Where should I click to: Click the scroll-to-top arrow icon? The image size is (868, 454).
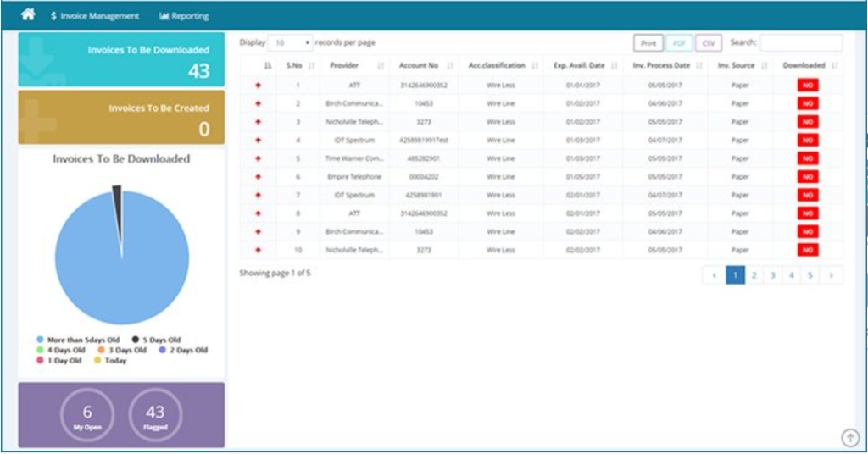tap(849, 437)
